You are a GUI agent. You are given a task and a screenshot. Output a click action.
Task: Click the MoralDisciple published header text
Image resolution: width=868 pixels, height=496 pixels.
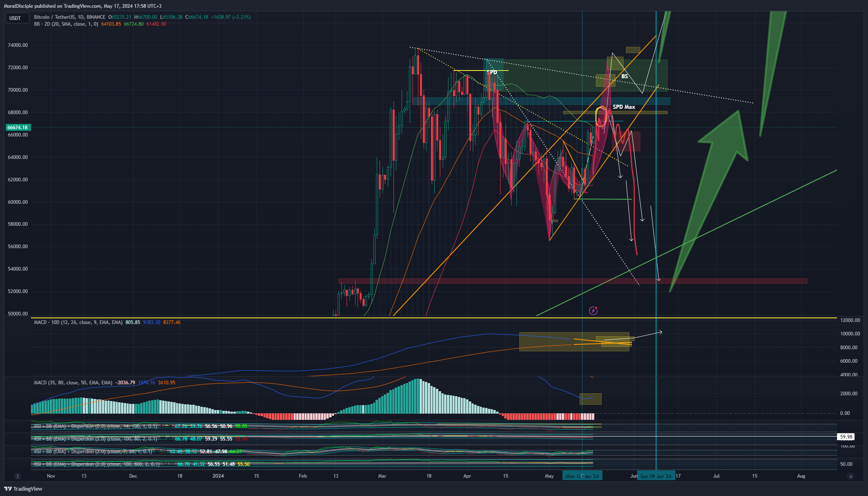point(82,6)
